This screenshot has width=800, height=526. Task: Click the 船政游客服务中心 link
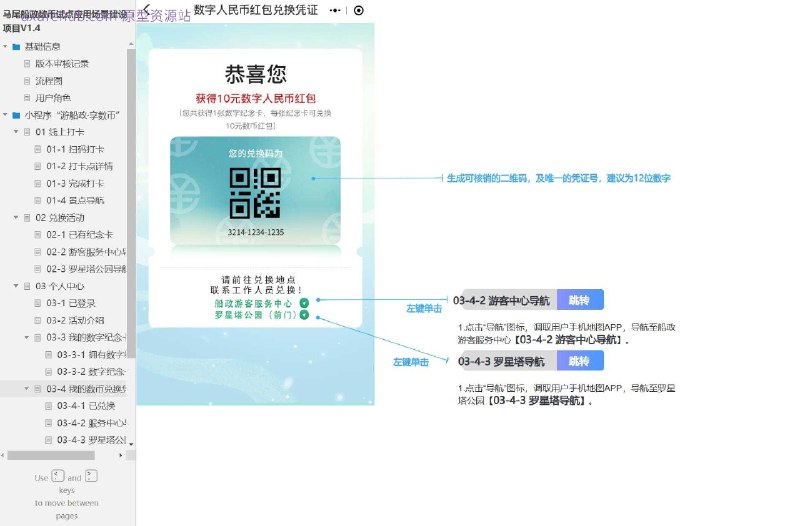coord(253,303)
